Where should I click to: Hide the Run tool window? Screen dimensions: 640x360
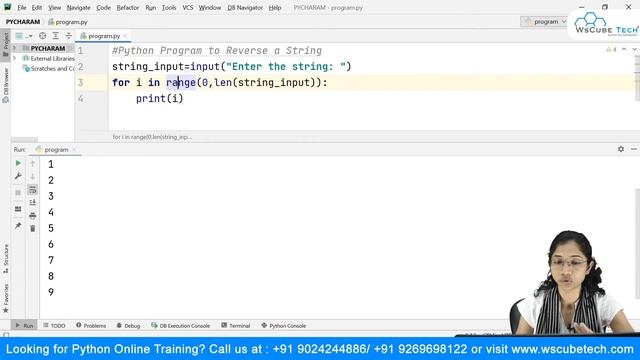(634, 149)
